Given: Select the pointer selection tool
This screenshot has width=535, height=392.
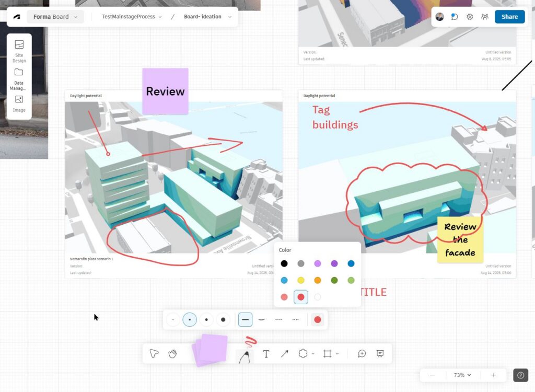Looking at the screenshot, I should tap(154, 354).
